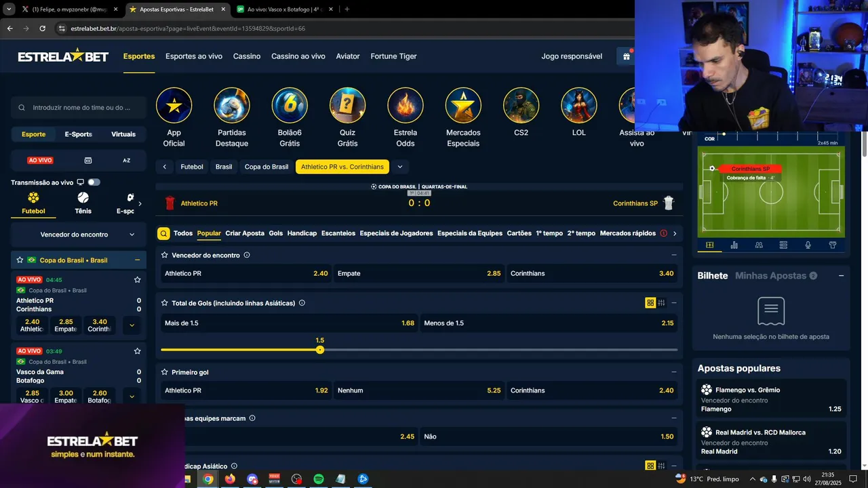Viewport: 868px width, 488px height.
Task: Favorite the Primeiro gol market star
Action: pyautogui.click(x=165, y=372)
